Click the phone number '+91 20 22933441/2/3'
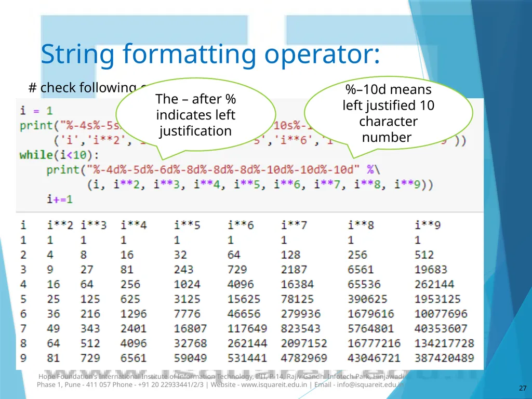This screenshot has height=399, width=532. [170, 385]
